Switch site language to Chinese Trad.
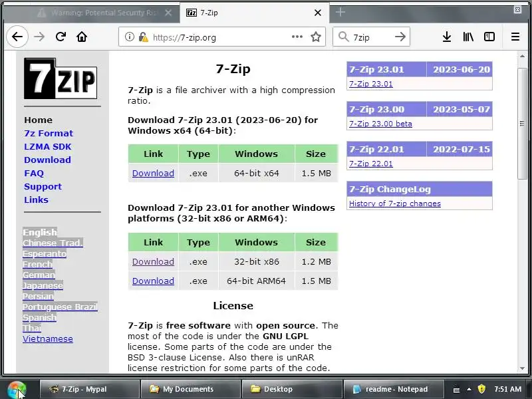Image resolution: width=532 pixels, height=399 pixels. click(x=53, y=243)
